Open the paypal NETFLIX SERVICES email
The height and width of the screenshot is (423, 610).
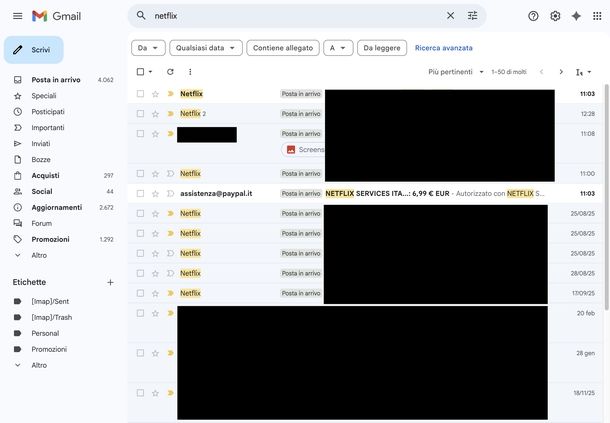pyautogui.click(x=363, y=193)
